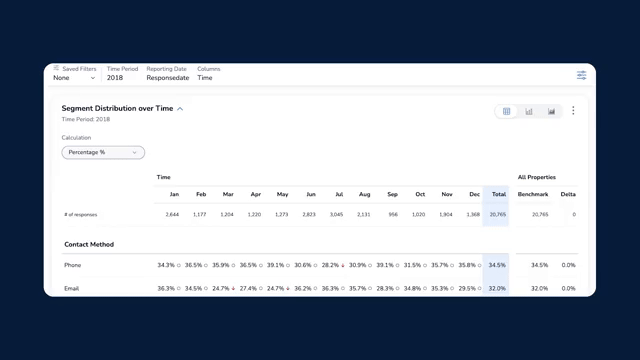Click the Delta column header
Image resolution: width=640 pixels, height=360 pixels.
568,194
